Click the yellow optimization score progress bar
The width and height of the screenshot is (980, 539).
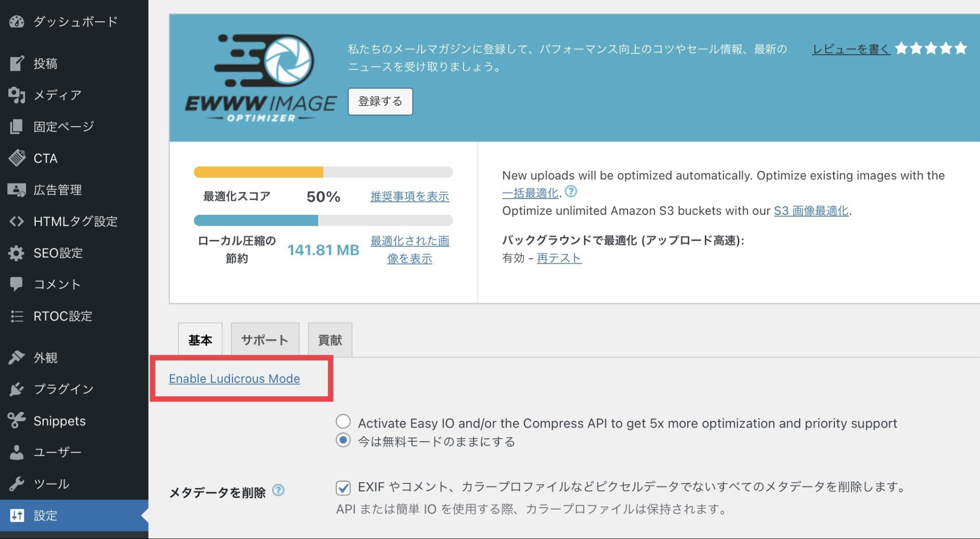click(x=323, y=172)
